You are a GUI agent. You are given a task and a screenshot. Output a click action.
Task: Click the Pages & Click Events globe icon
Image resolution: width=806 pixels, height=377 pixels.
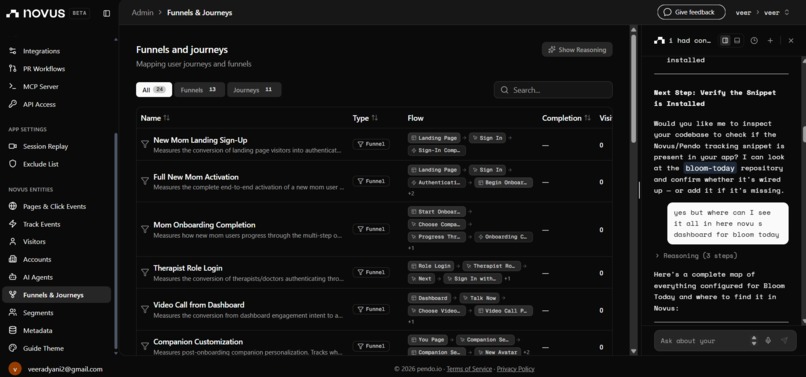pos(13,206)
